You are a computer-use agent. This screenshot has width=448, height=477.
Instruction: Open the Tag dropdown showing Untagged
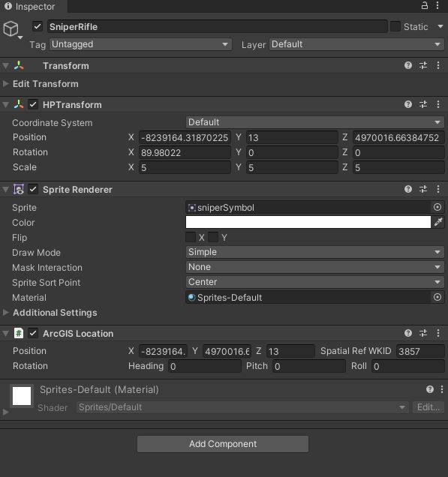point(140,44)
